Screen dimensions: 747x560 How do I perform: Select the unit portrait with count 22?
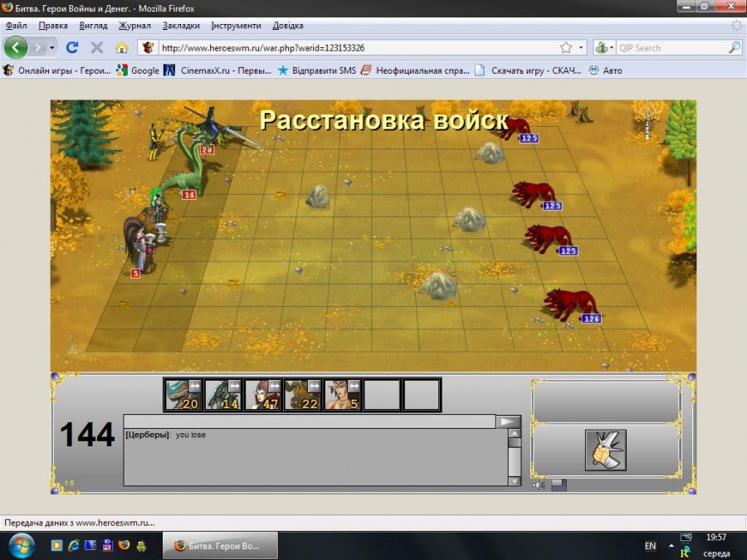click(x=302, y=395)
